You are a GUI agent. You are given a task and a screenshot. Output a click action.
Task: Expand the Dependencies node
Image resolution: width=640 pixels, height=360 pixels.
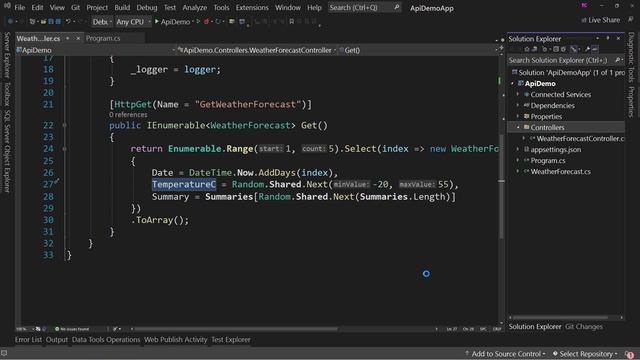[x=518, y=106]
